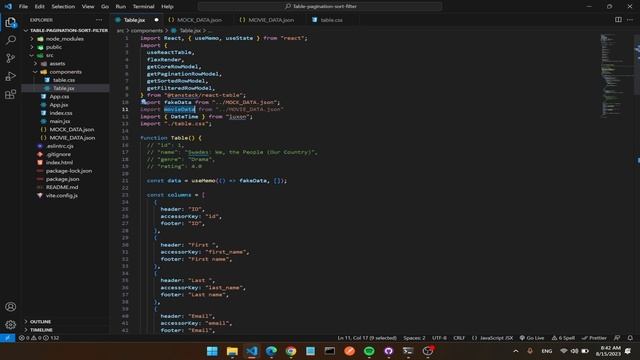The image size is (640, 360).
Task: Open the .gitignore file
Action: coord(58,154)
